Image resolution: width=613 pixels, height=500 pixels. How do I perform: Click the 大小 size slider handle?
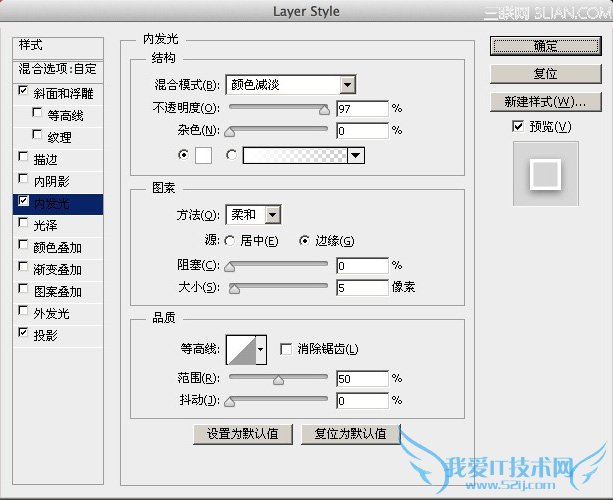click(235, 289)
